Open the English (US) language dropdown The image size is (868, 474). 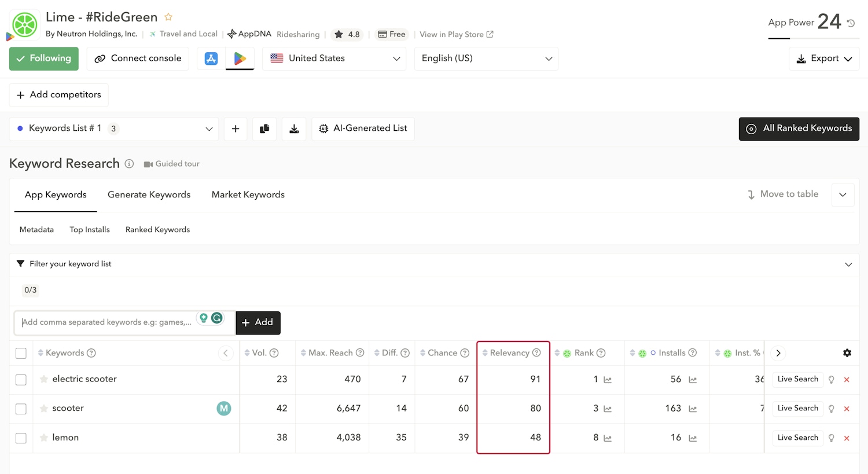(x=486, y=58)
